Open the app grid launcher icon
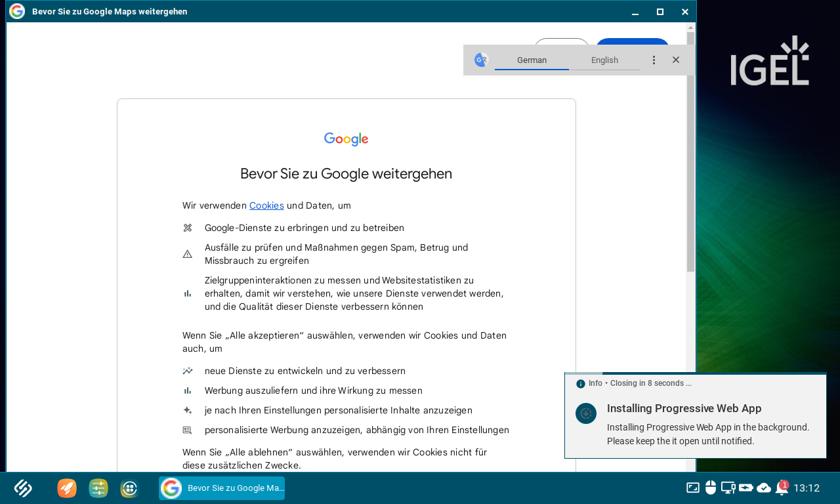The image size is (840, 504). (129, 488)
